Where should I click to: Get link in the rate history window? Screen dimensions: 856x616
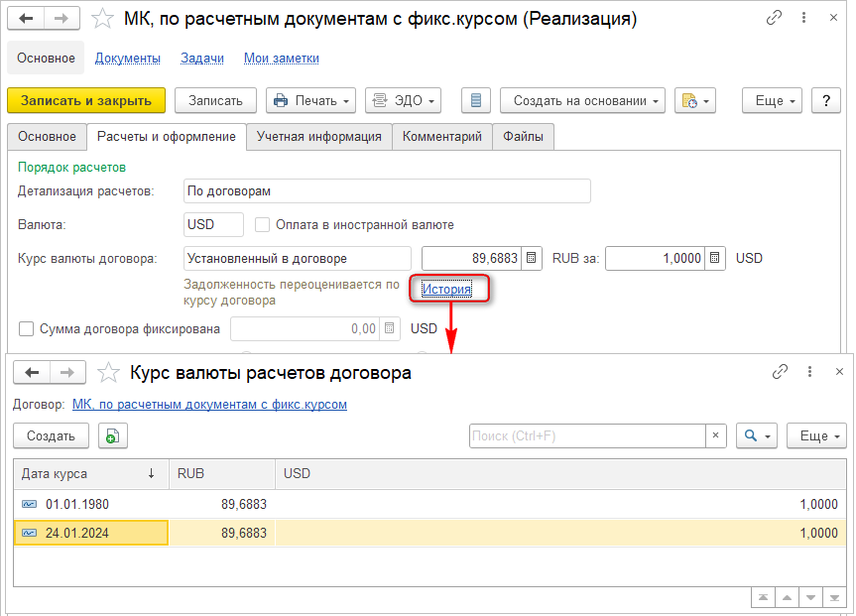click(x=780, y=372)
